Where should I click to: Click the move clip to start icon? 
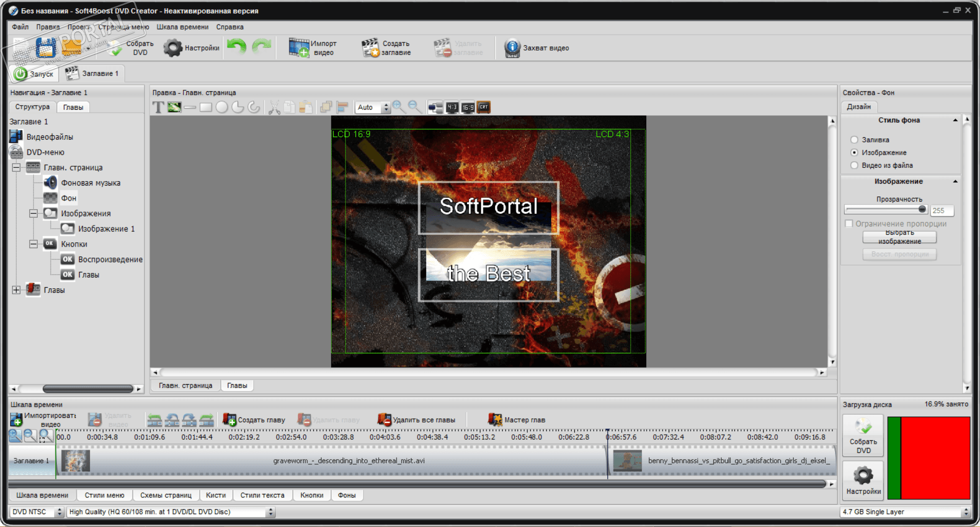[x=155, y=420]
